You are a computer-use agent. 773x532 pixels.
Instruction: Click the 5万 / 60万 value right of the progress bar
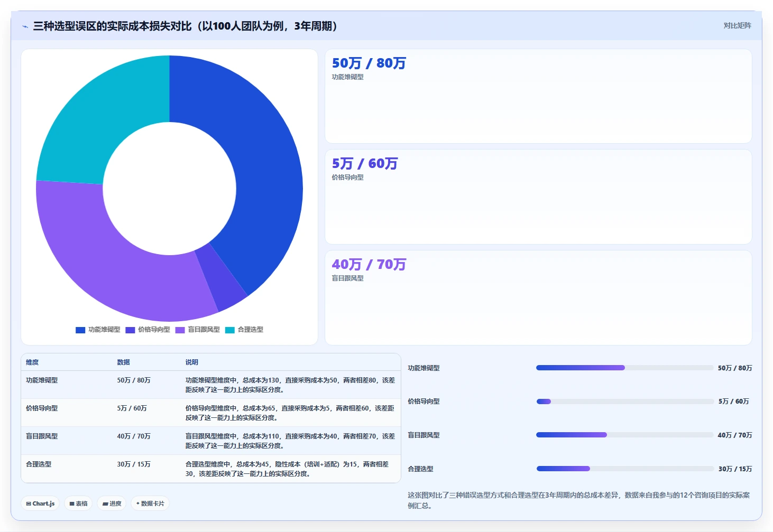[734, 402]
